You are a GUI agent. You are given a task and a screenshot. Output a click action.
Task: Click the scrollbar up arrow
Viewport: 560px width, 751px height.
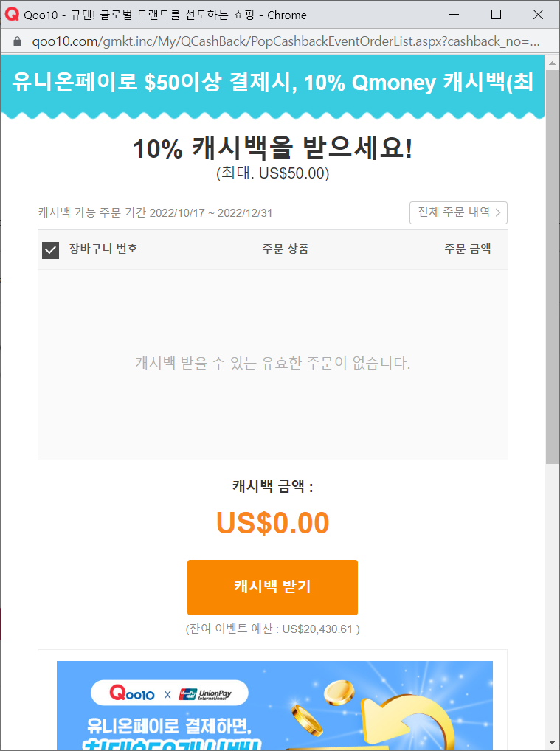[552, 61]
